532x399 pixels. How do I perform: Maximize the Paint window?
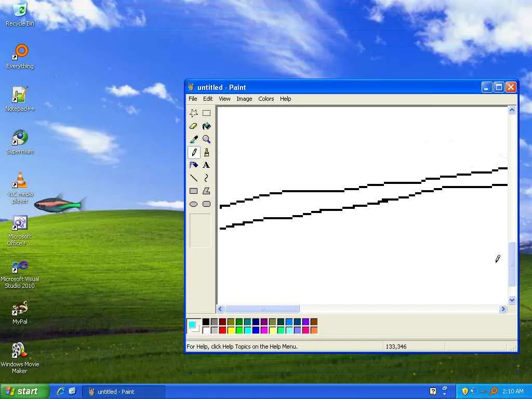tap(499, 87)
